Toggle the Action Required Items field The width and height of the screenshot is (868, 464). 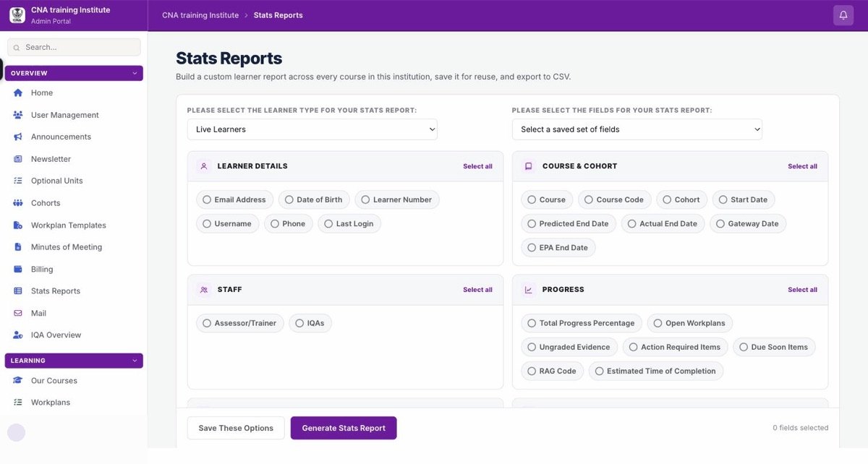pyautogui.click(x=675, y=348)
